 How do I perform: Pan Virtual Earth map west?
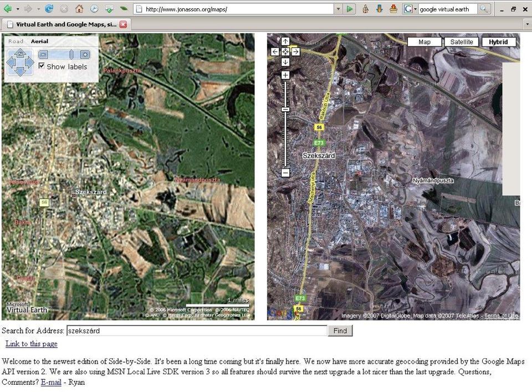(x=11, y=63)
